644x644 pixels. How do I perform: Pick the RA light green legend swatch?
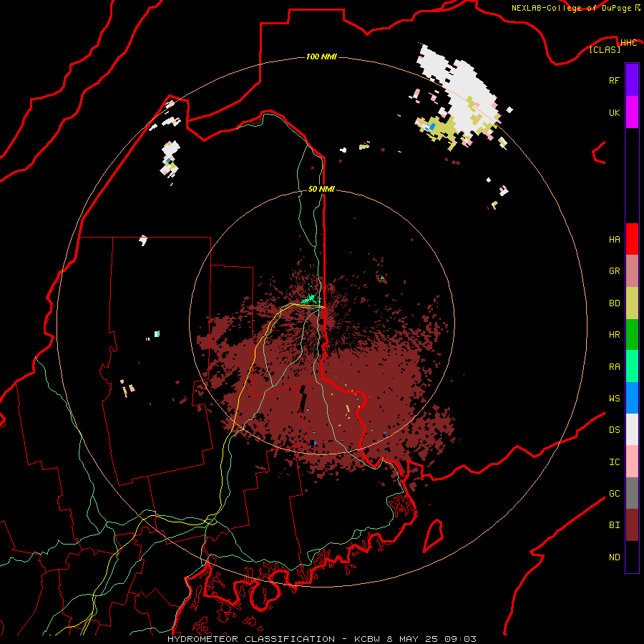click(632, 366)
